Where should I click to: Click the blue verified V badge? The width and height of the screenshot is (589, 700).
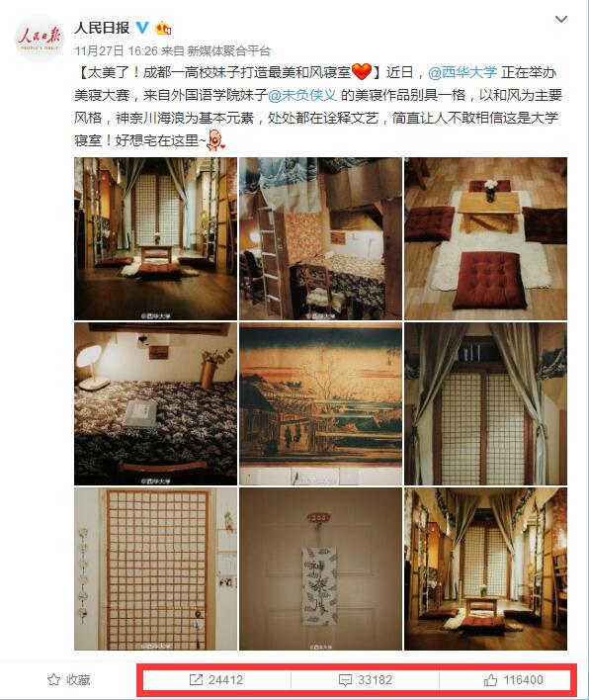142,28
